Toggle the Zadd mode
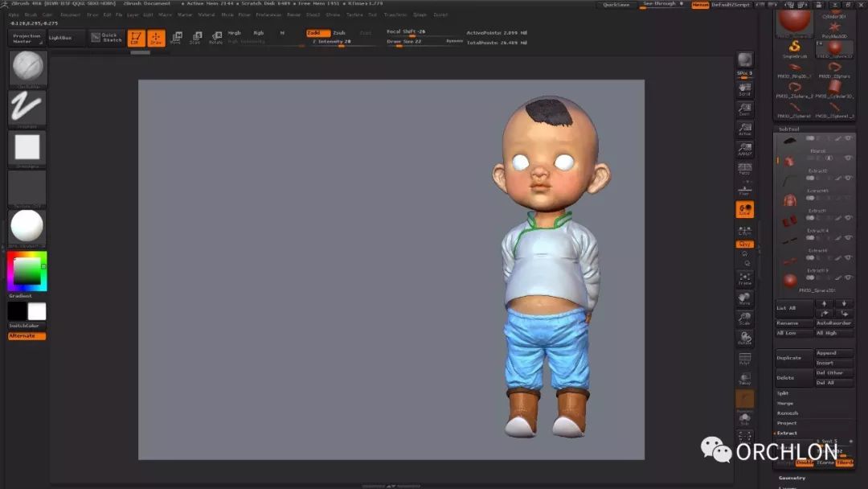This screenshot has width=868, height=489. [317, 33]
